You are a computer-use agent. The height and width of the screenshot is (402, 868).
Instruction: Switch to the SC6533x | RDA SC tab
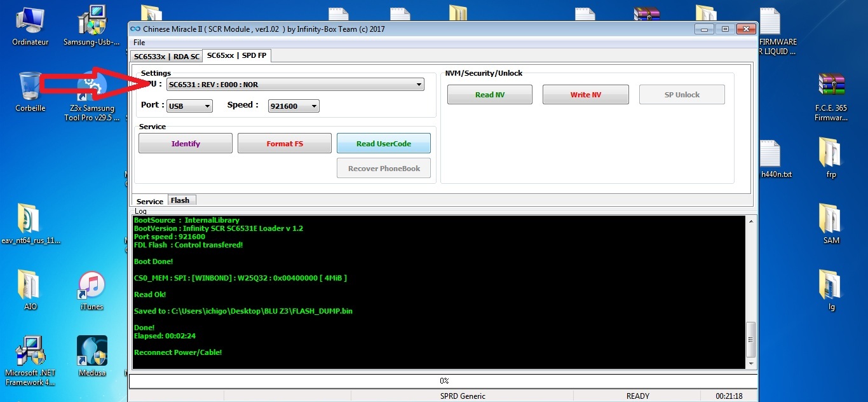(166, 57)
